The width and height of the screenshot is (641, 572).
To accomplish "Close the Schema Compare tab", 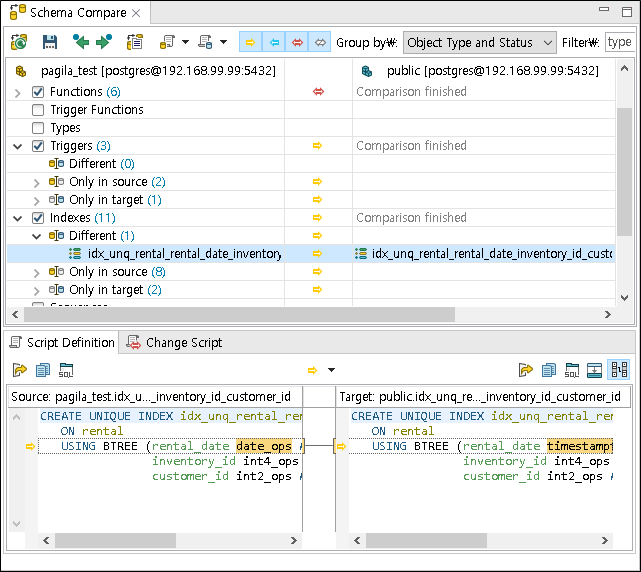I will pyautogui.click(x=136, y=13).
